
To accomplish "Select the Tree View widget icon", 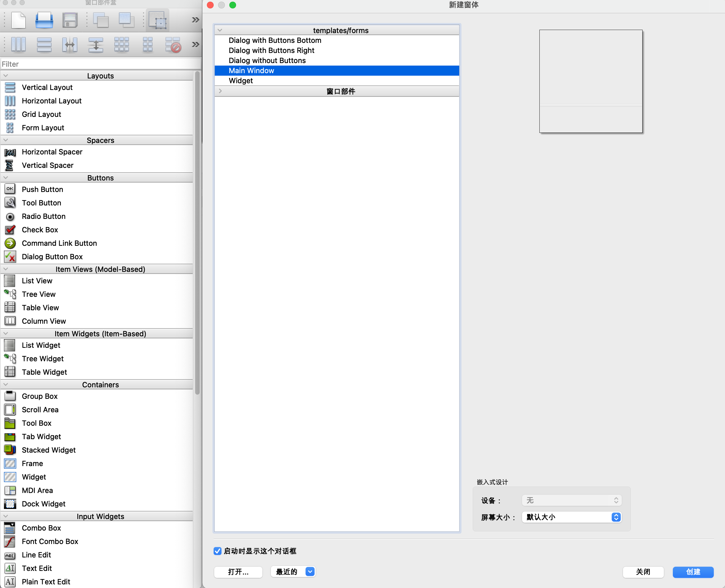I will coord(10,294).
